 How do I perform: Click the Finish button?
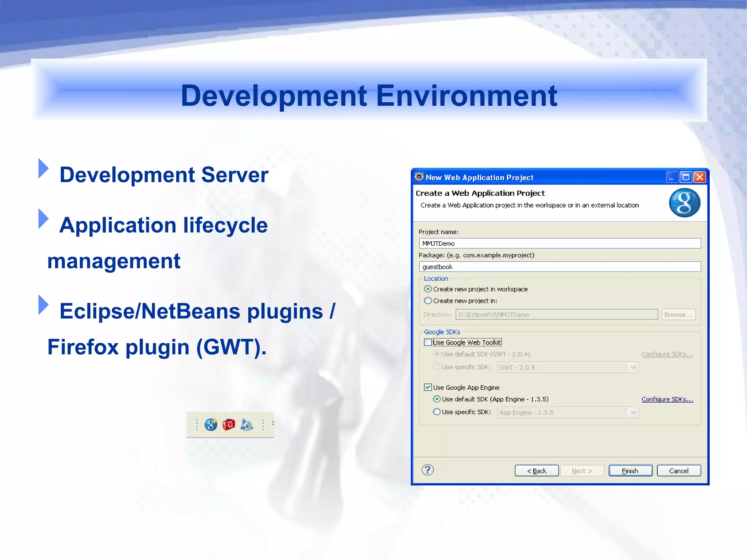(630, 471)
